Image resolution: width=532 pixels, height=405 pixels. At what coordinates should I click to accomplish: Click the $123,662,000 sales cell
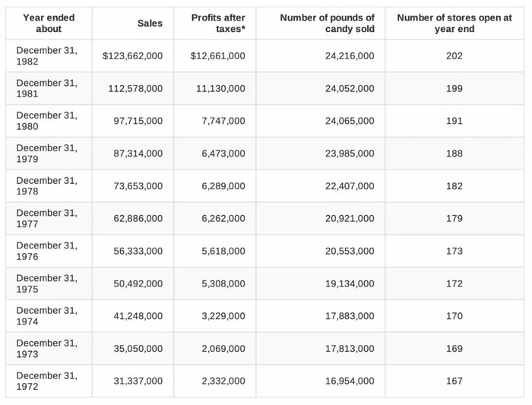coord(132,56)
